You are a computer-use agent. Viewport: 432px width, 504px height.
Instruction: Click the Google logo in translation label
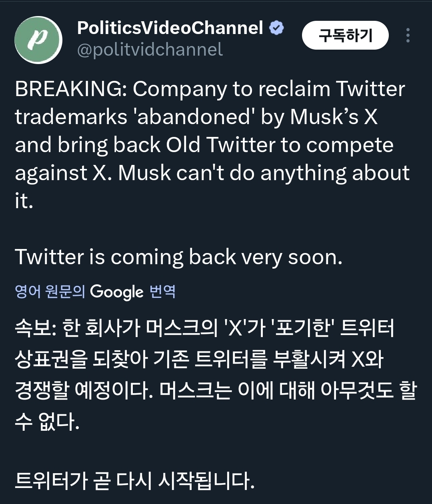point(116,291)
